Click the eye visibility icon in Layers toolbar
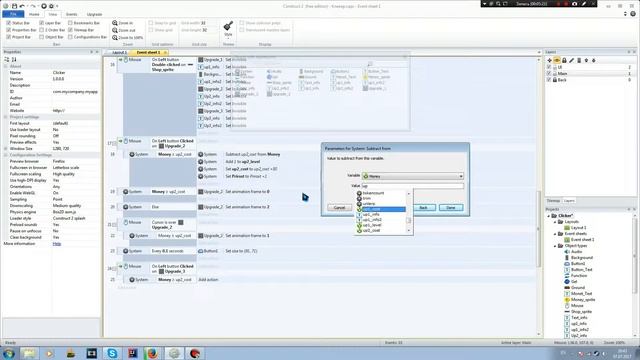Screen dimensions: 640x360 557,60
